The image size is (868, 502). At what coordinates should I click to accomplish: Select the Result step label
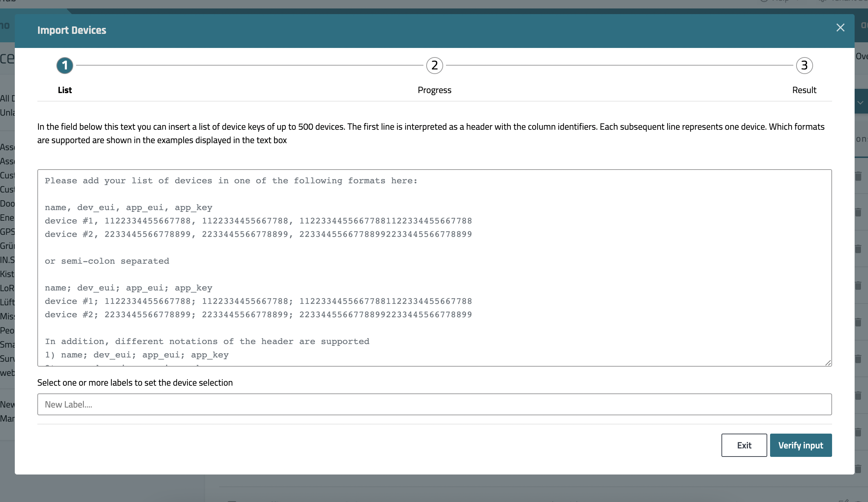[x=804, y=90]
